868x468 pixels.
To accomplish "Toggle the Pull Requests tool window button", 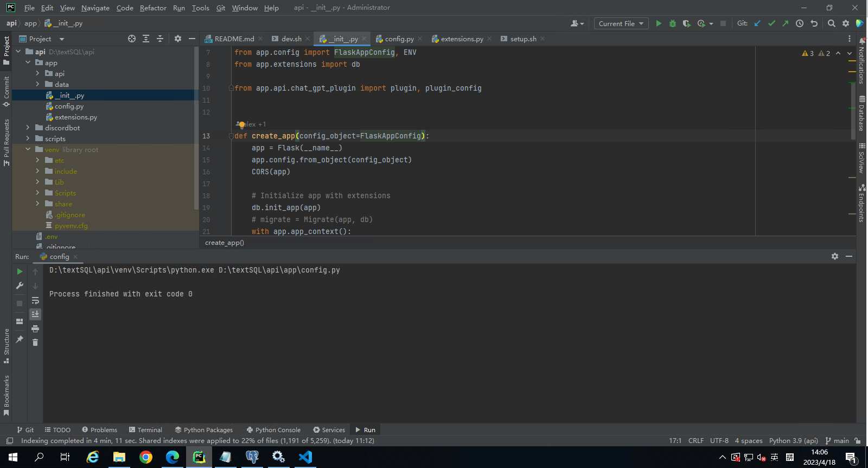I will (7, 142).
